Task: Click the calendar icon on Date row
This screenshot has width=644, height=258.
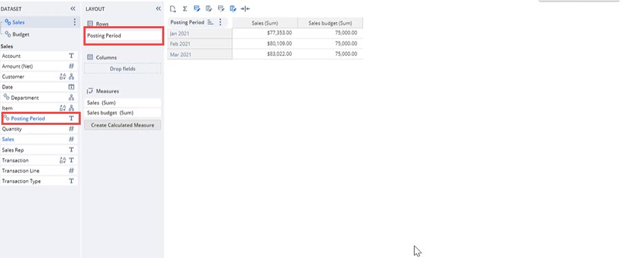Action: [71, 87]
